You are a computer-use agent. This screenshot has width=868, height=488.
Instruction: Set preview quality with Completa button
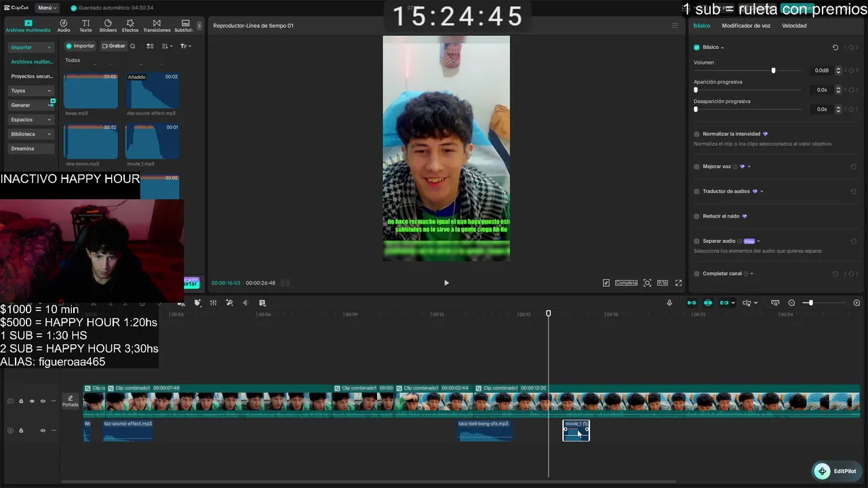[626, 283]
